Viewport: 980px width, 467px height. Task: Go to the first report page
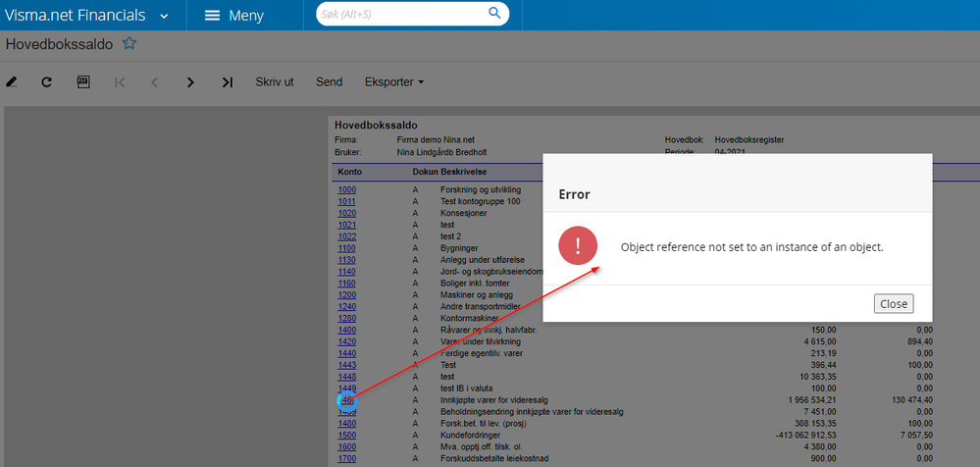coord(120,82)
